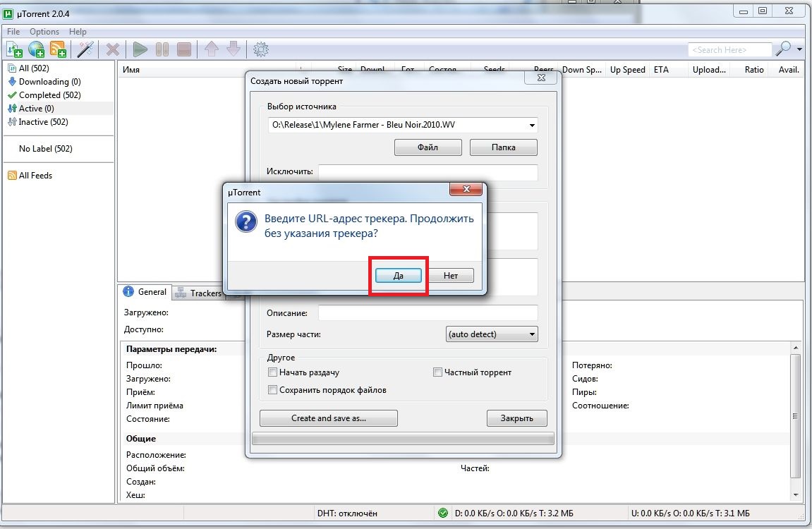Click the Create and save as... button
Viewport: 812px width, 529px height.
point(329,418)
